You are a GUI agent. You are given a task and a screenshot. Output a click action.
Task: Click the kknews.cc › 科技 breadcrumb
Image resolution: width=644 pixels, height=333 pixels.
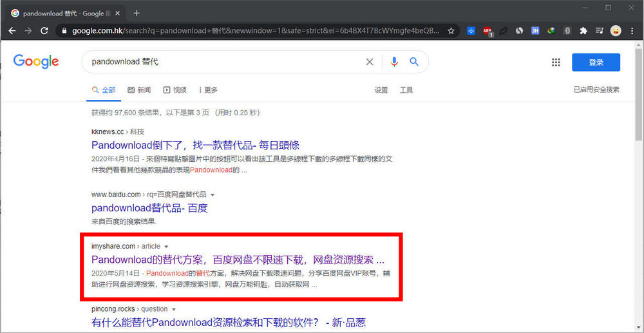[x=117, y=132]
